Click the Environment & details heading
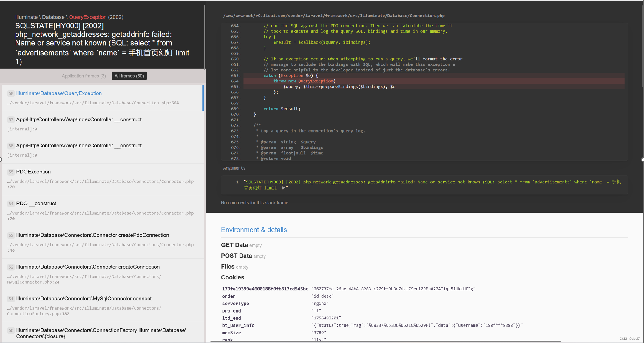 coord(254,230)
